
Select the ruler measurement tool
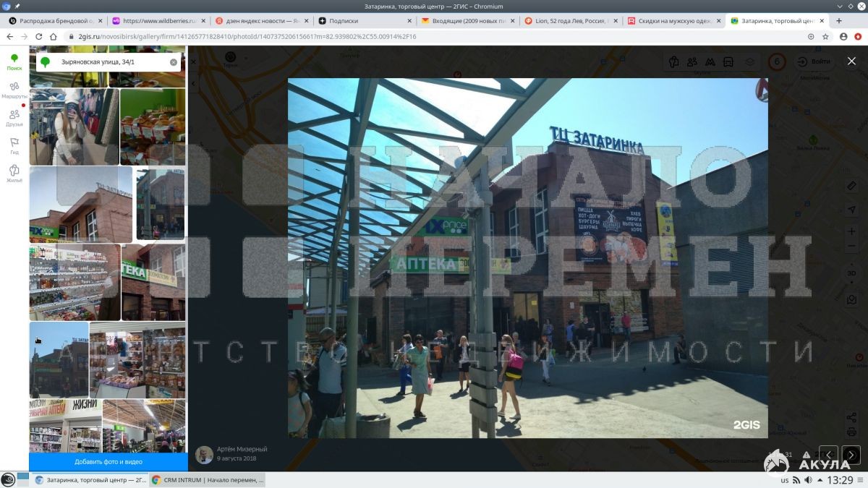point(851,186)
